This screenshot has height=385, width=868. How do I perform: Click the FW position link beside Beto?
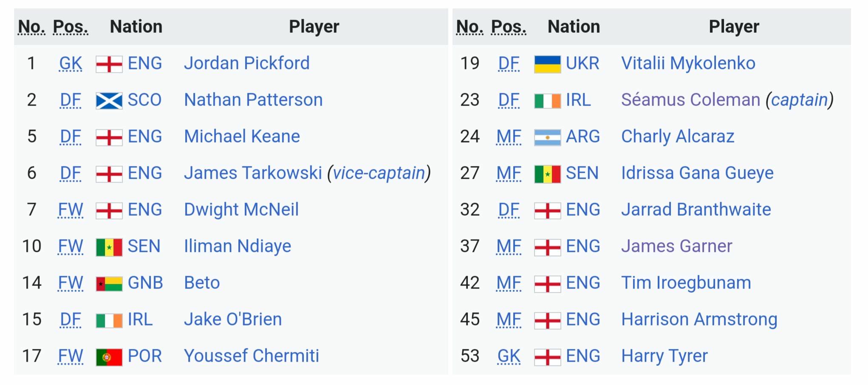click(x=71, y=283)
